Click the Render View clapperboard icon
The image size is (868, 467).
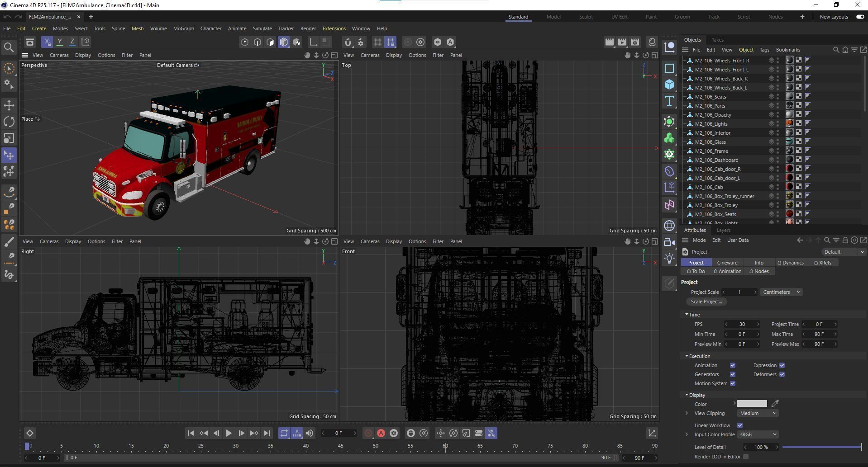point(610,42)
